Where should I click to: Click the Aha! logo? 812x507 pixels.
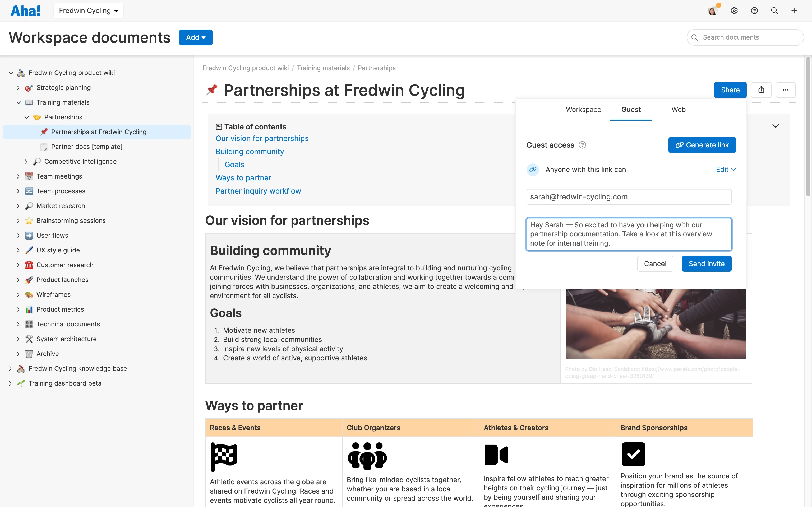(25, 10)
